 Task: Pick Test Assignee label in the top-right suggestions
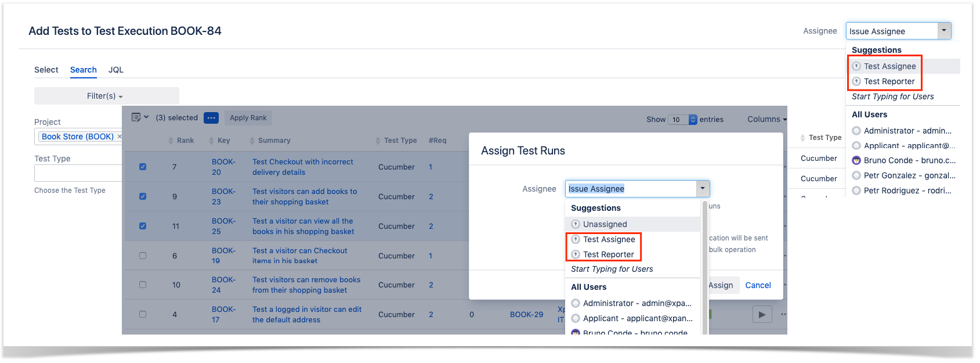(x=890, y=66)
